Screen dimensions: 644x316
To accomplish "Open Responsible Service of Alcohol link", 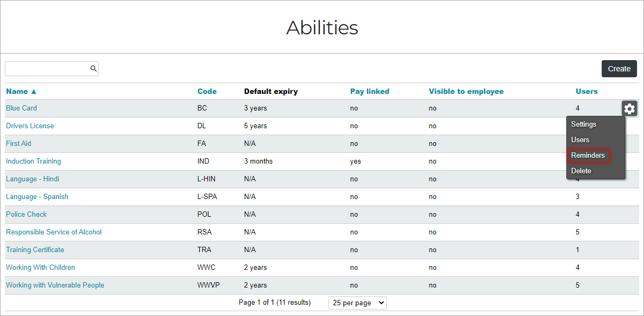I will (54, 232).
